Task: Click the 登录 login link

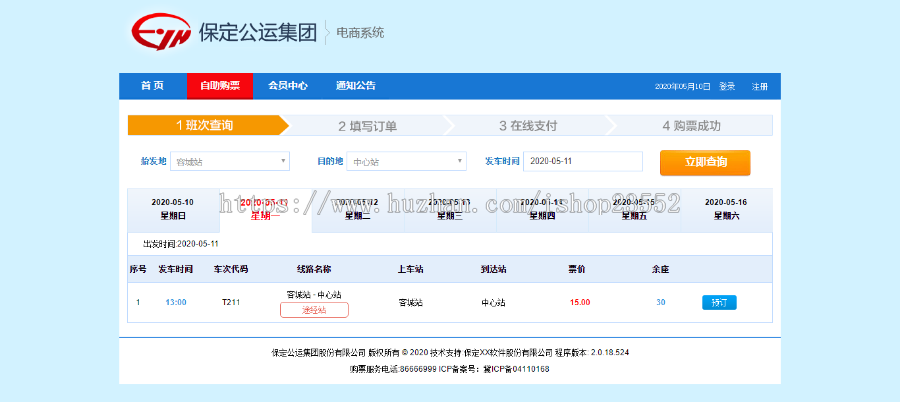Action: click(x=727, y=87)
